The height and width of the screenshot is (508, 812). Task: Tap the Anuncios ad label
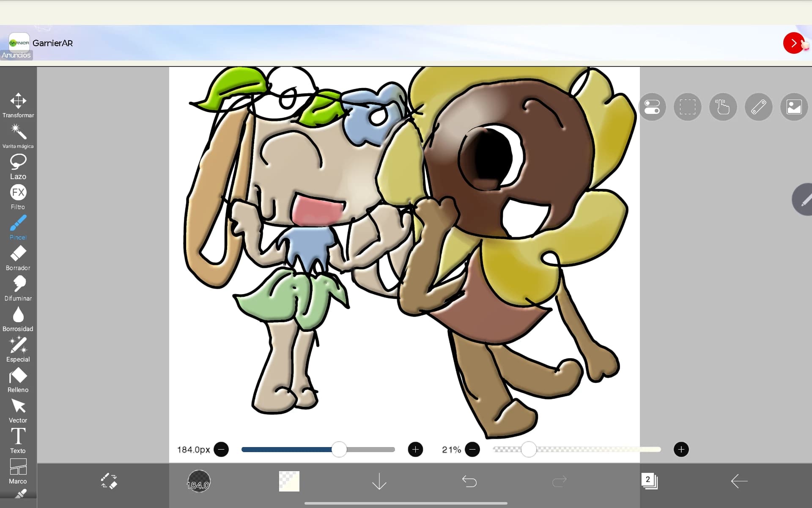(x=16, y=55)
